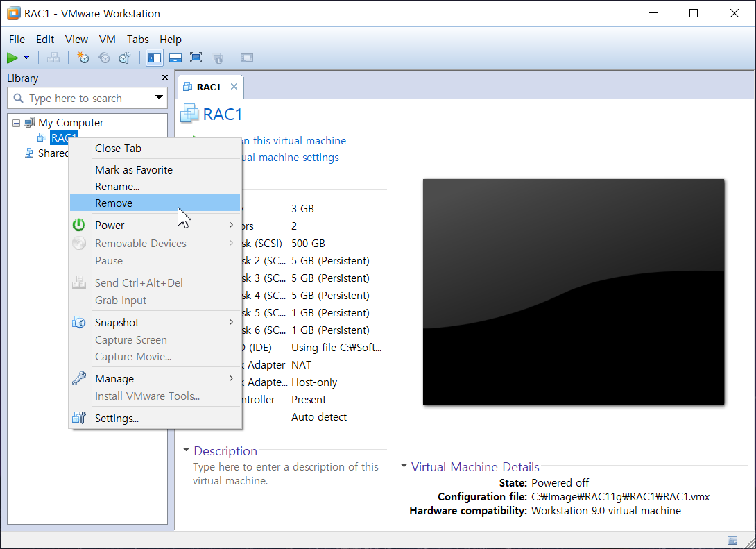Open the Tabs menu
This screenshot has height=549, width=756.
138,39
